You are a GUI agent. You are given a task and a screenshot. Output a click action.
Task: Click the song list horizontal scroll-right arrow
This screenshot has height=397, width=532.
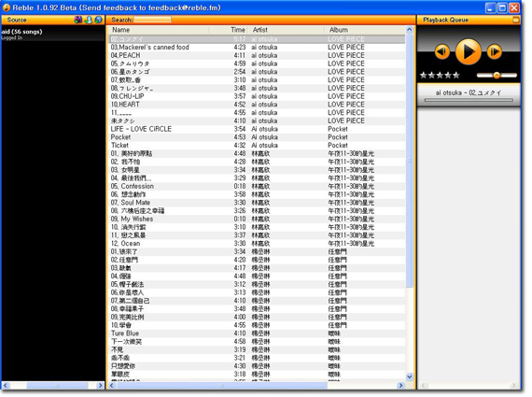[x=400, y=386]
